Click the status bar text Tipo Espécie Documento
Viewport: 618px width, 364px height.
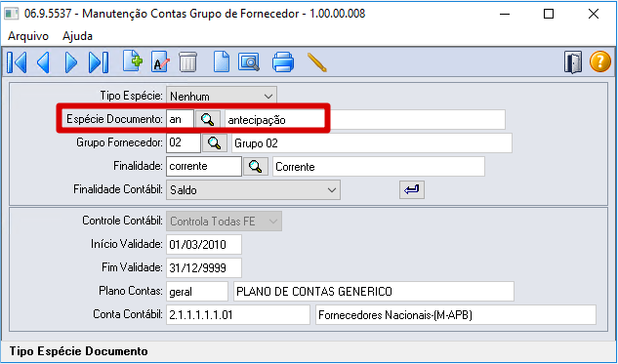79,351
